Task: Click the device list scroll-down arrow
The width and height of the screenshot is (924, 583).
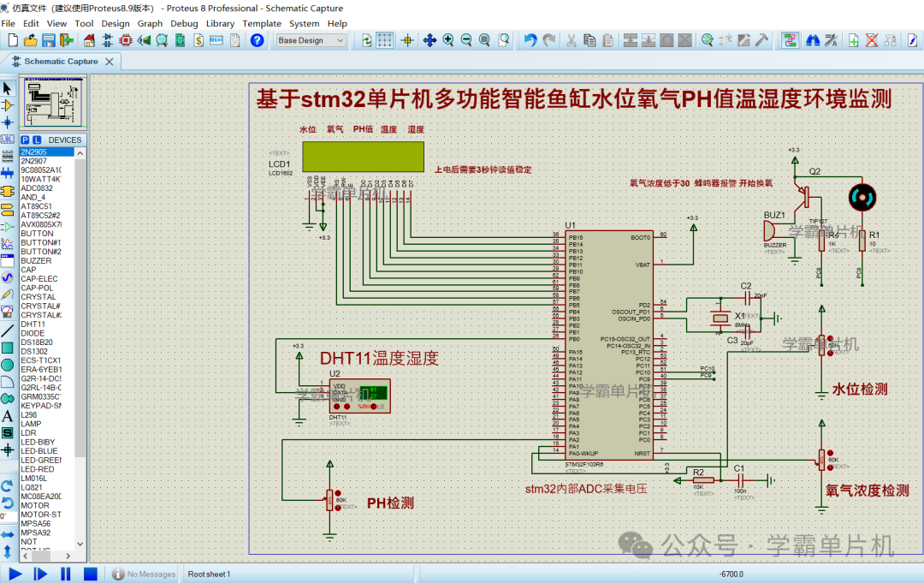Action: point(80,544)
